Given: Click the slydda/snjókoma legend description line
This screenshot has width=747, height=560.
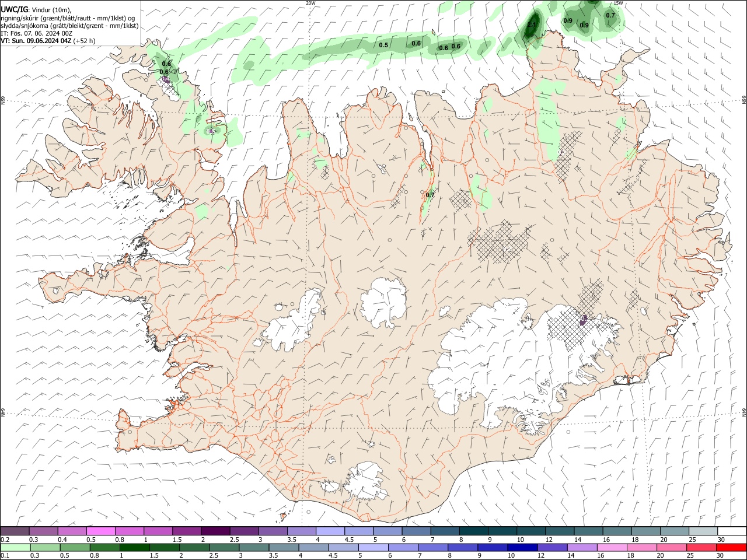Looking at the screenshot, I should [x=69, y=26].
